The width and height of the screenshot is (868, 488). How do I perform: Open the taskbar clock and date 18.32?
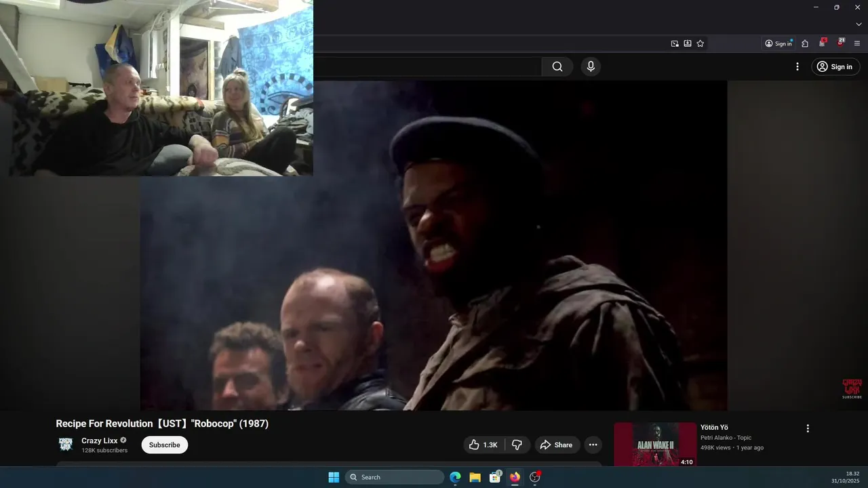(846, 477)
